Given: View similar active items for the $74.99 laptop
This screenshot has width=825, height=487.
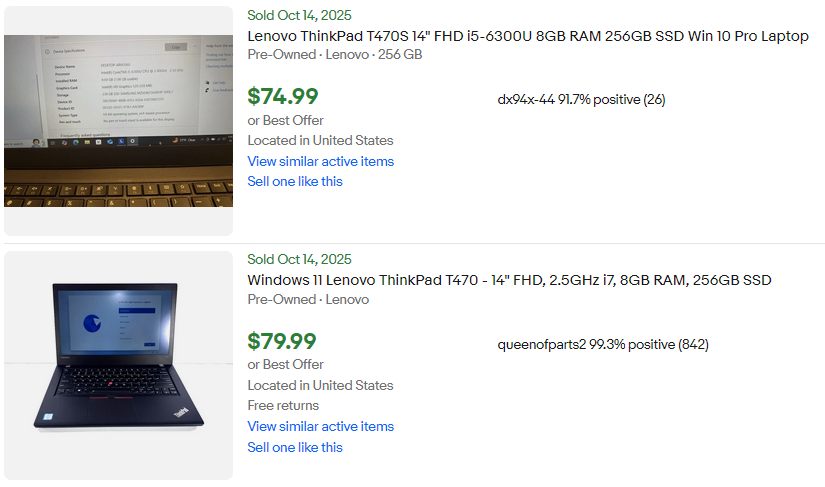Looking at the screenshot, I should pyautogui.click(x=320, y=161).
